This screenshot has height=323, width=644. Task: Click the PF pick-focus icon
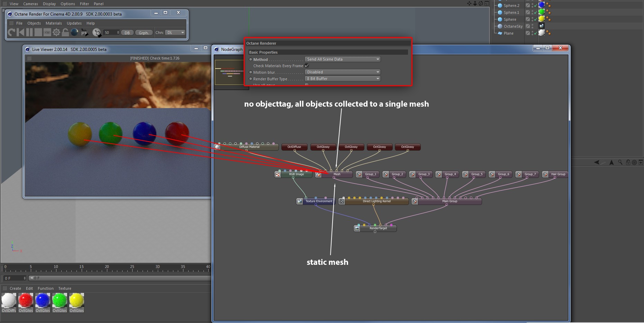[84, 33]
